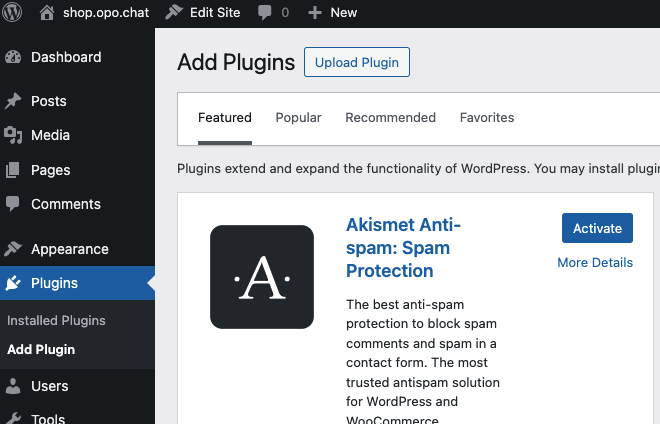Click the comments bubble icon in top bar
This screenshot has width=660, height=424.
pyautogui.click(x=265, y=13)
